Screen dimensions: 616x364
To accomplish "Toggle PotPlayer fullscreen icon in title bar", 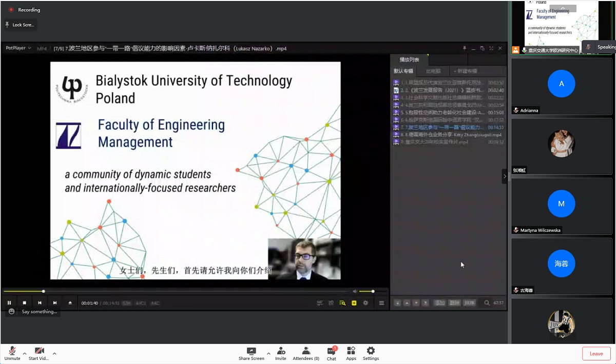I will pos(491,48).
